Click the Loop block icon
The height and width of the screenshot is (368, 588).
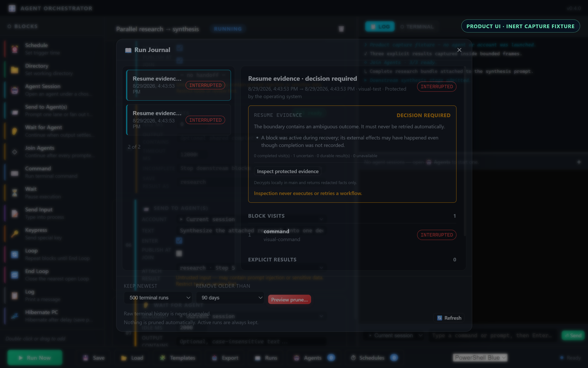click(x=15, y=254)
